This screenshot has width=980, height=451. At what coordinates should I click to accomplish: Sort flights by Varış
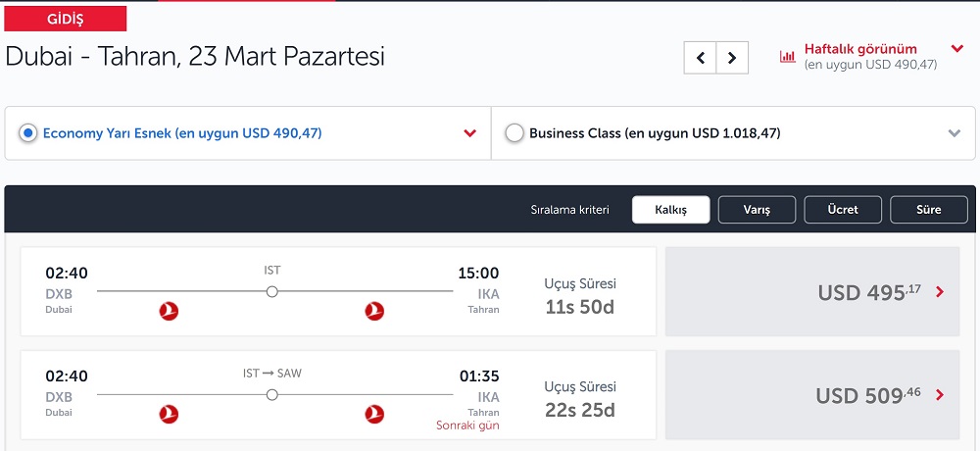point(757,210)
